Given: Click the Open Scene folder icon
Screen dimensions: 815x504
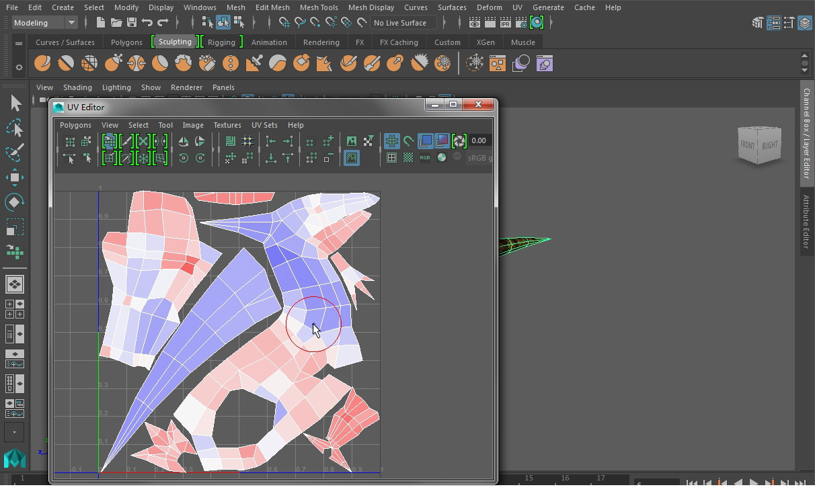Looking at the screenshot, I should [116, 23].
